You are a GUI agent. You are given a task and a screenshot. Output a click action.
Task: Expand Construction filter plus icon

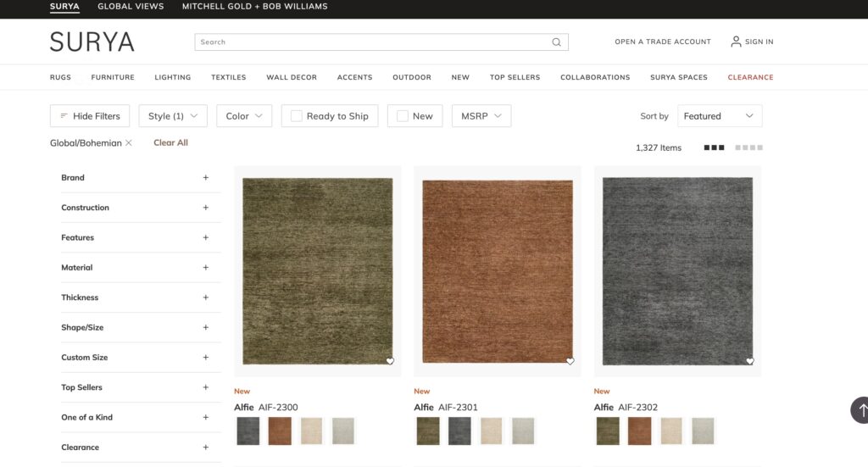[205, 208]
